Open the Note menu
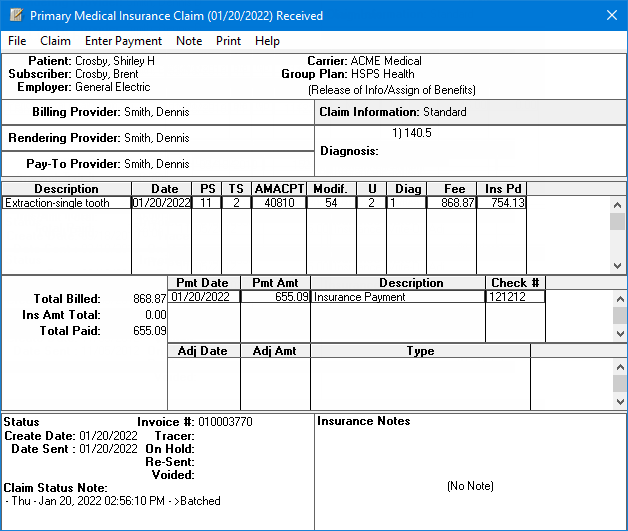The image size is (628, 531). pyautogui.click(x=188, y=41)
